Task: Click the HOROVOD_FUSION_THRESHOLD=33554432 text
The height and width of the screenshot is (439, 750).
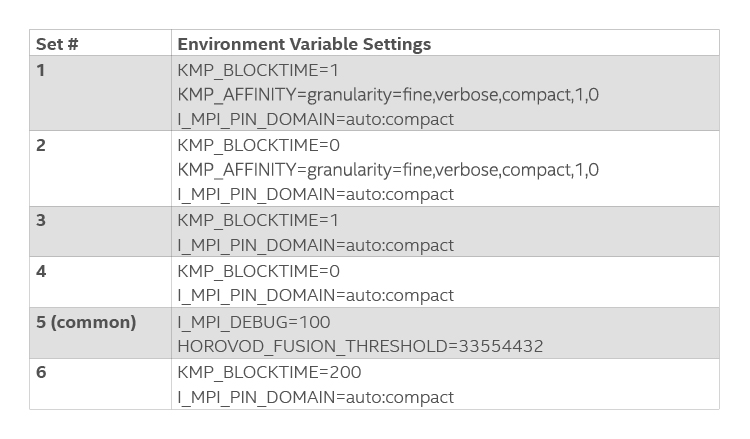Action: (x=360, y=346)
